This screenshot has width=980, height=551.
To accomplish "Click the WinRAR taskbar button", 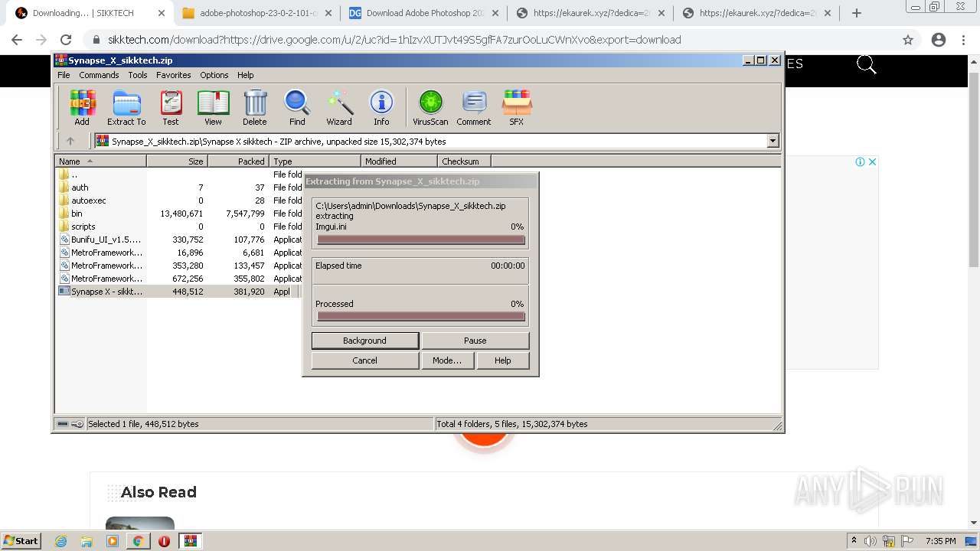I will pyautogui.click(x=190, y=541).
